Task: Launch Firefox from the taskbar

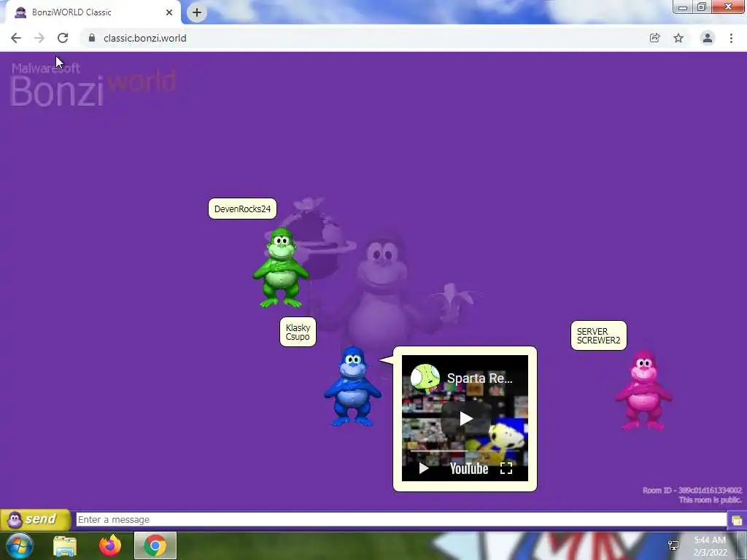Action: pos(110,545)
